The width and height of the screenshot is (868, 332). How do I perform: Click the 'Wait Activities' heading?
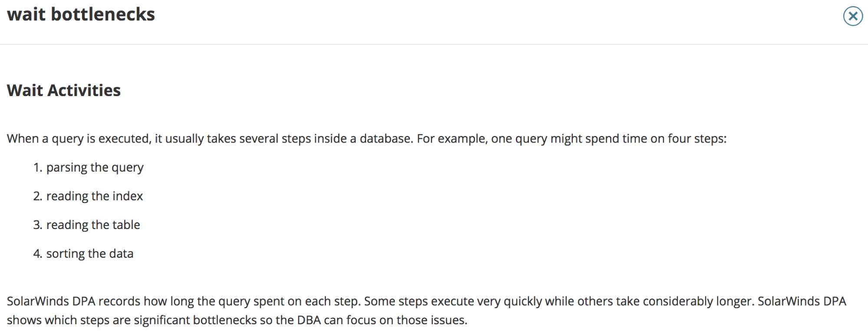64,90
